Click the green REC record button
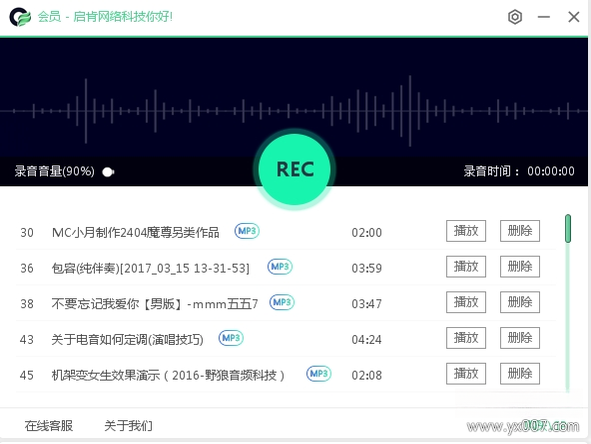Viewport: 591px width, 444px height. click(295, 169)
